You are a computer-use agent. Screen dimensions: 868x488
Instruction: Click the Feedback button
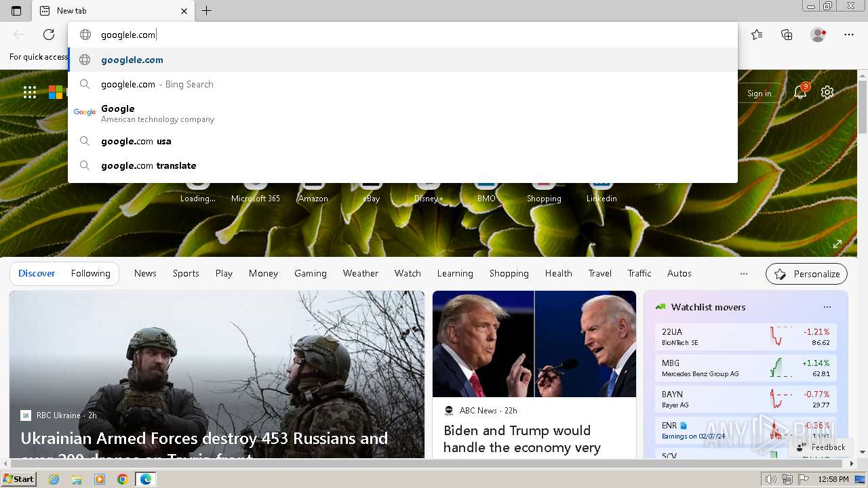point(821,447)
